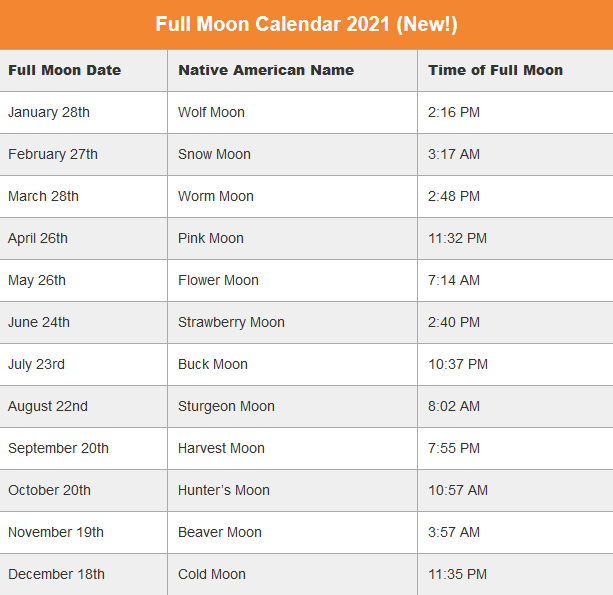
Task: Click the Harvest Moon name cell
Action: (221, 449)
